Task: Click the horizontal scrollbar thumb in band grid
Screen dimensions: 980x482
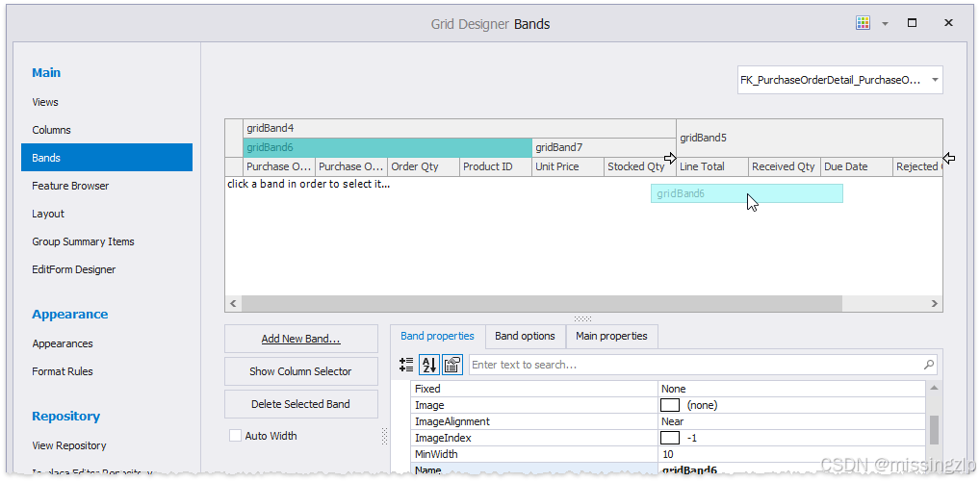Action: (x=541, y=303)
